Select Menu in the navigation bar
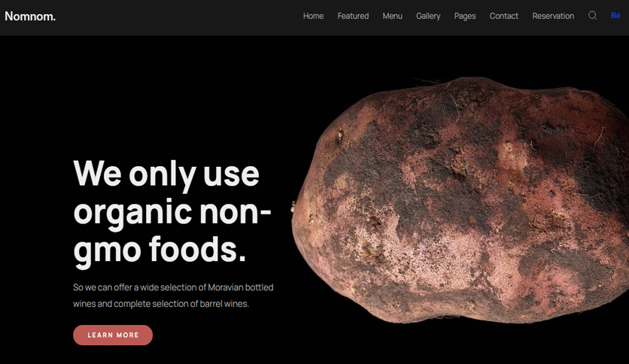The height and width of the screenshot is (364, 629). coord(392,16)
